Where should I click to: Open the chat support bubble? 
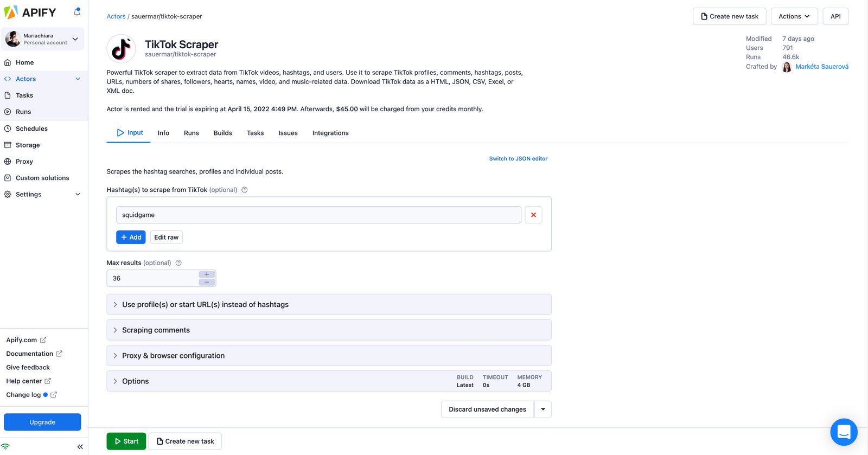844,432
